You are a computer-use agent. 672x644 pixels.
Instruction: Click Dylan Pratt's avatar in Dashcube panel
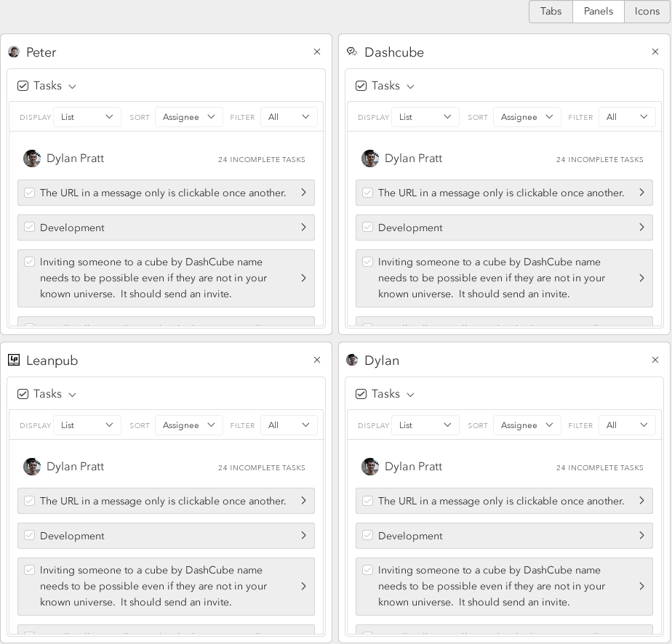coord(370,158)
